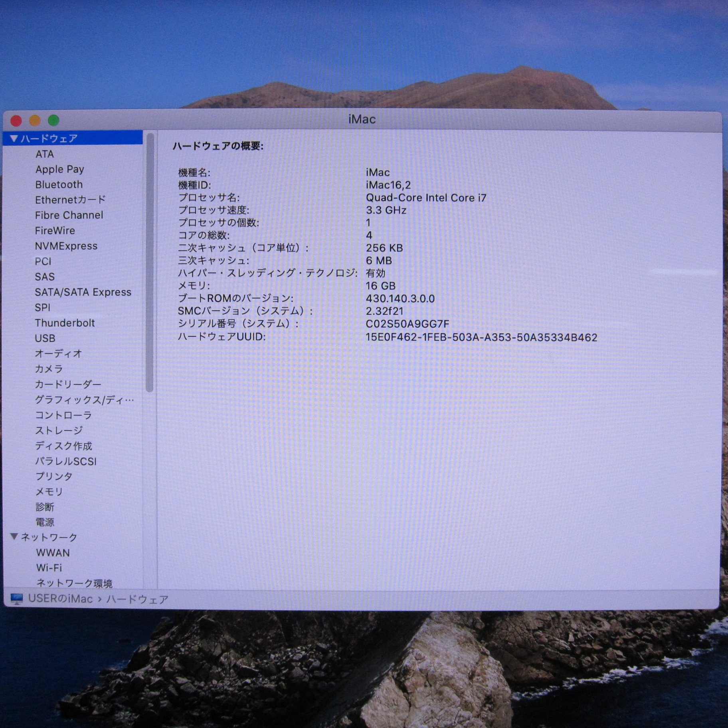
Task: Select ATA in the sidebar
Action: 44,154
